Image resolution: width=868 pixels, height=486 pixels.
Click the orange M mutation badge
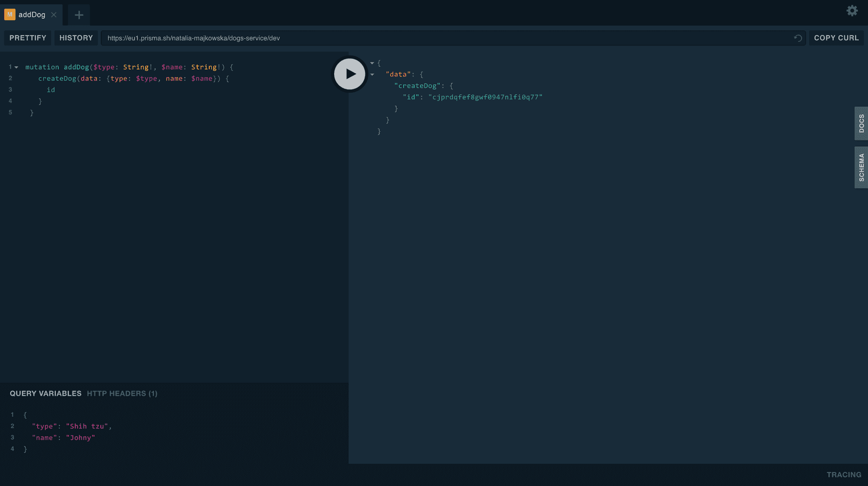[x=10, y=14]
